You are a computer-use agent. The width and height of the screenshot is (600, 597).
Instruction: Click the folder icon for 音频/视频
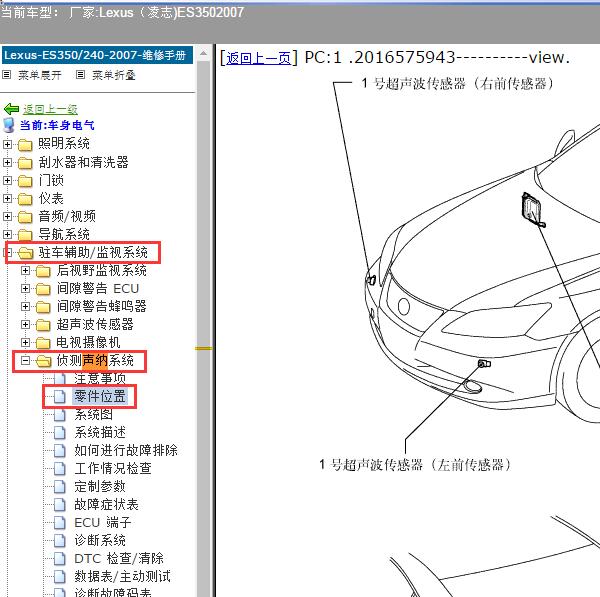click(x=25, y=217)
